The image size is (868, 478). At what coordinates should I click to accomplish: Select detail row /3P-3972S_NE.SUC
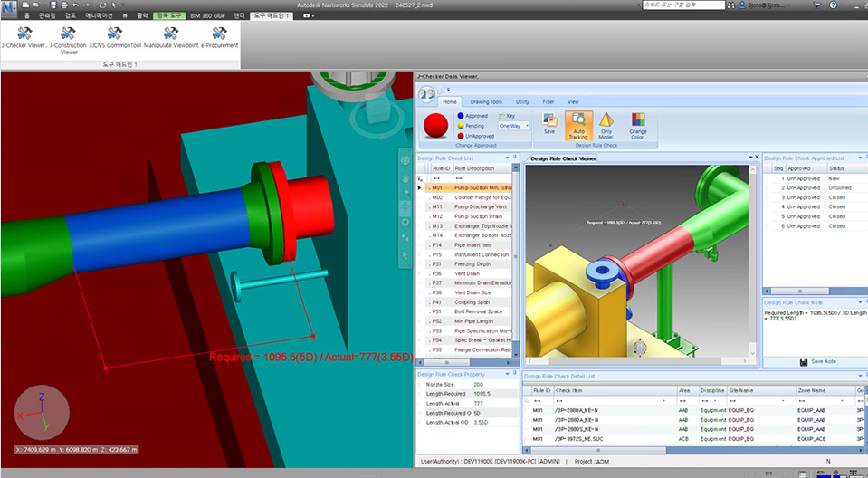pyautogui.click(x=694, y=439)
